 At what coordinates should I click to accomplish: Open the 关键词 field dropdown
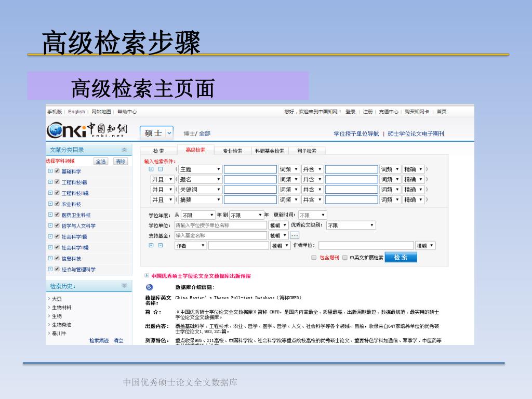(200, 189)
